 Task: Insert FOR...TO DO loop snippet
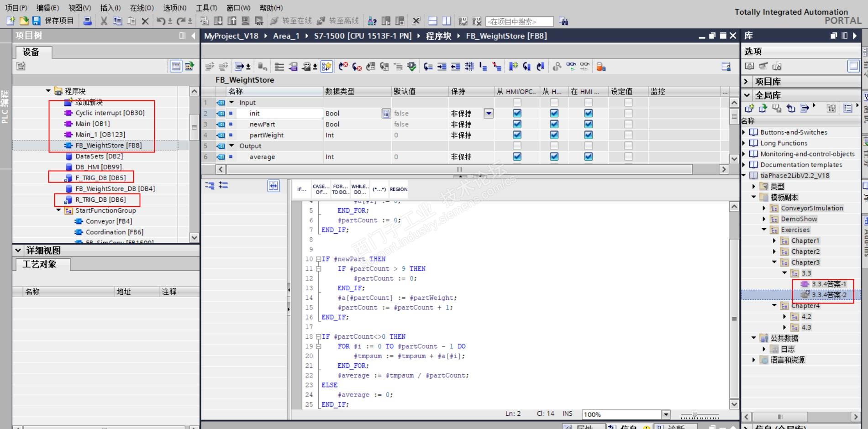click(340, 189)
